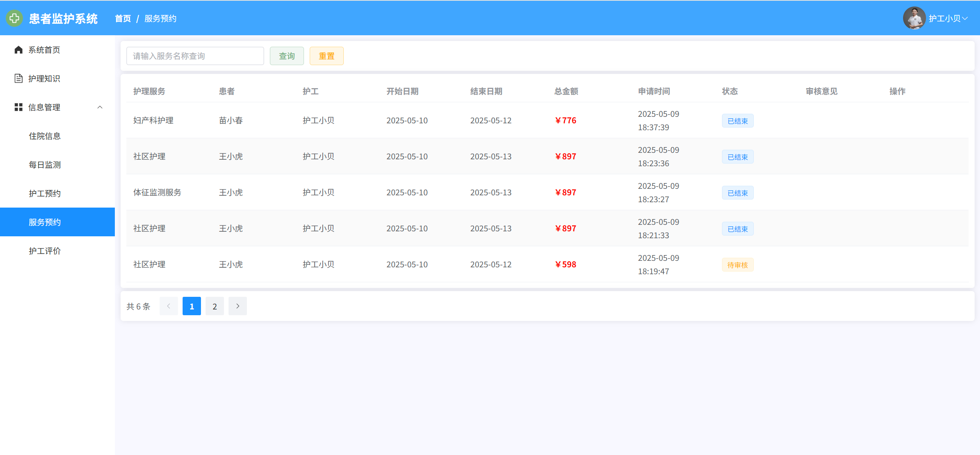Open 住院信息 in sidebar
The image size is (980, 455).
(45, 136)
